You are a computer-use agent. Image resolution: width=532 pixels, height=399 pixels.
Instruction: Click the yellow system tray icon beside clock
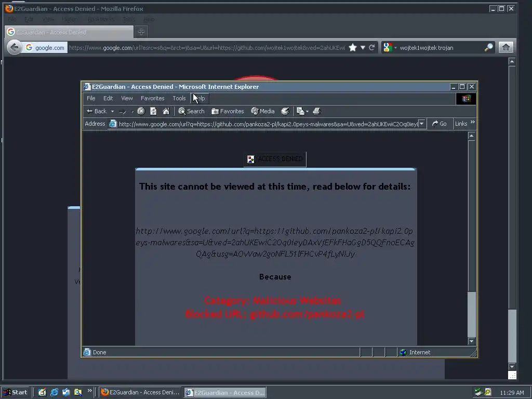point(488,392)
